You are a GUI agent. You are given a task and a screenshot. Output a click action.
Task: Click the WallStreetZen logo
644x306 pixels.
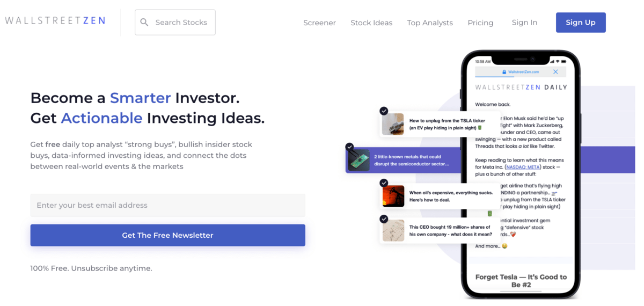[55, 21]
